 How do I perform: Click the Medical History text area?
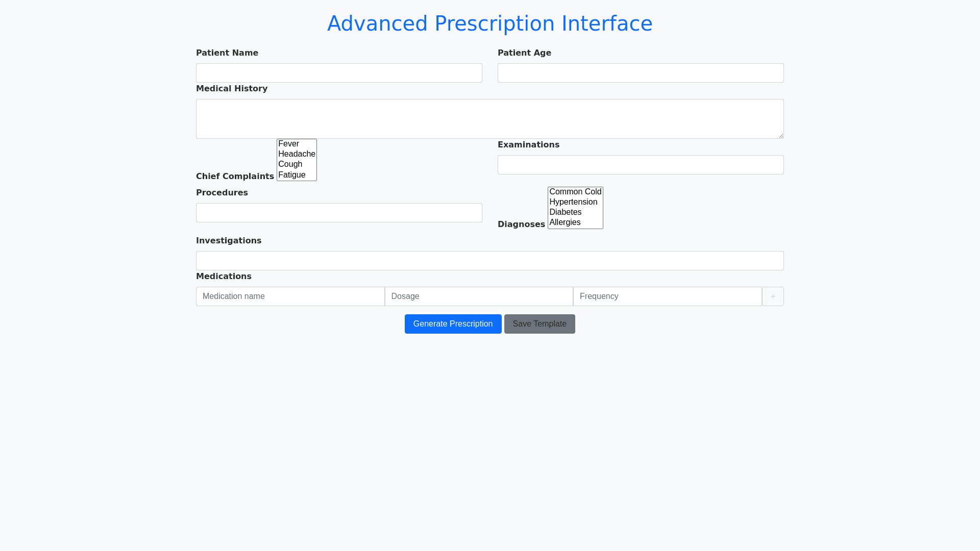pos(489,119)
